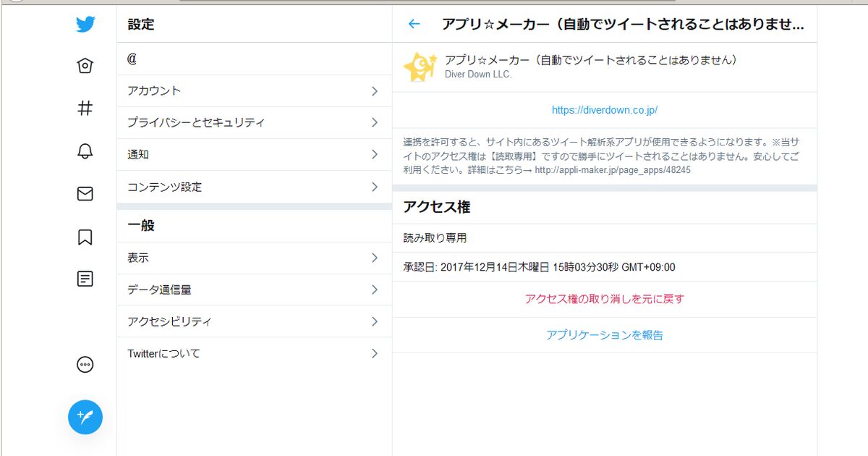Click the @ username row
The image size is (868, 456).
point(254,59)
